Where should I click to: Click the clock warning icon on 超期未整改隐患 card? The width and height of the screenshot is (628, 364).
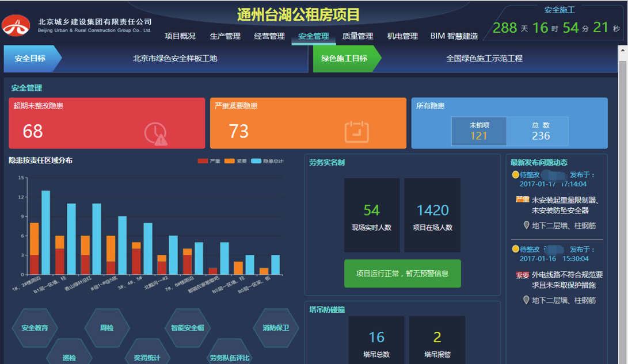pyautogui.click(x=155, y=133)
